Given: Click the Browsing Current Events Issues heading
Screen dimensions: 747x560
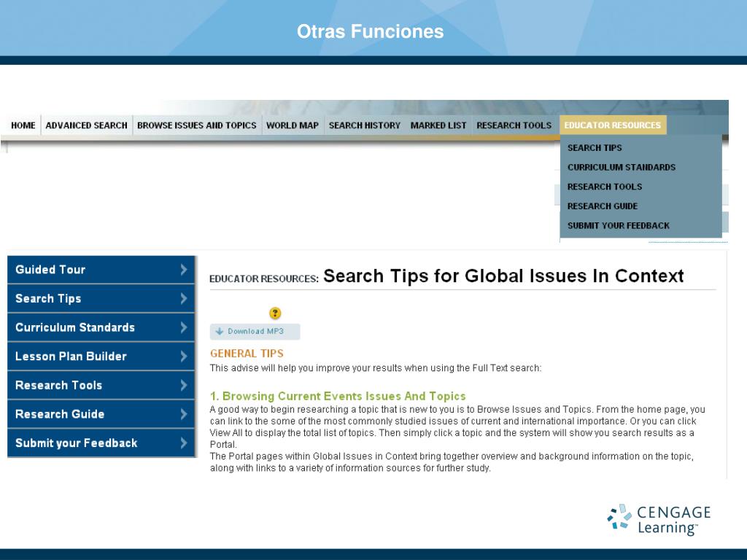Looking at the screenshot, I should (x=338, y=396).
